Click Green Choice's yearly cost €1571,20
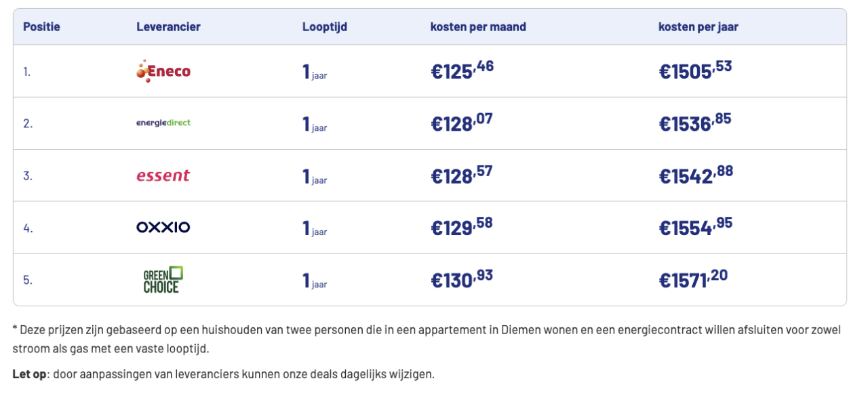Image resolution: width=868 pixels, height=393 pixels. (693, 279)
